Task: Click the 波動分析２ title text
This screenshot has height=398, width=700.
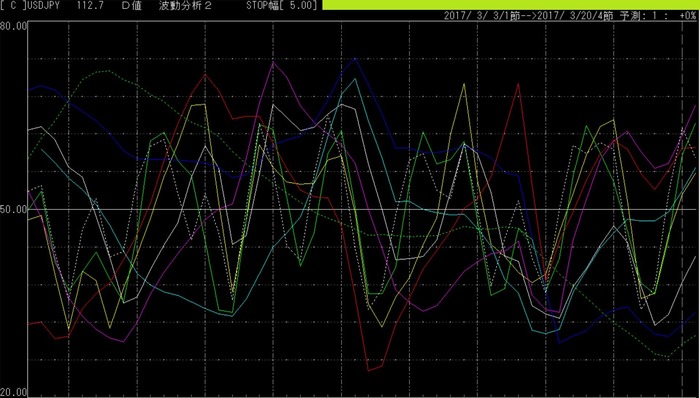Action: point(186,5)
